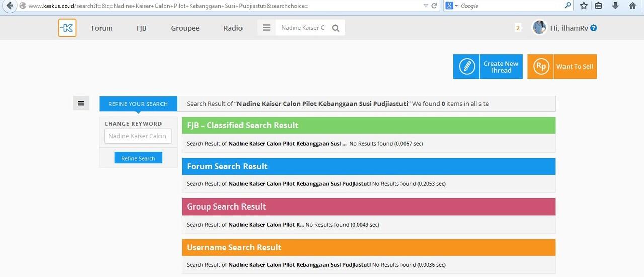
Task: Select the Create New Thread pencil icon
Action: tap(467, 66)
